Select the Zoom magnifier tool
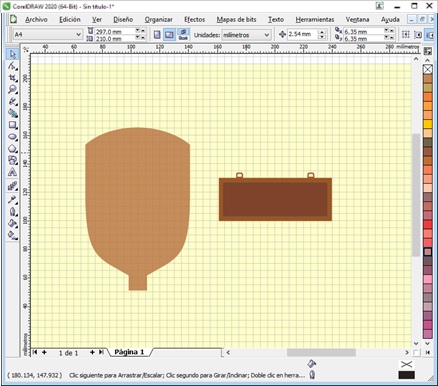This screenshot has width=438, height=386. click(12, 89)
